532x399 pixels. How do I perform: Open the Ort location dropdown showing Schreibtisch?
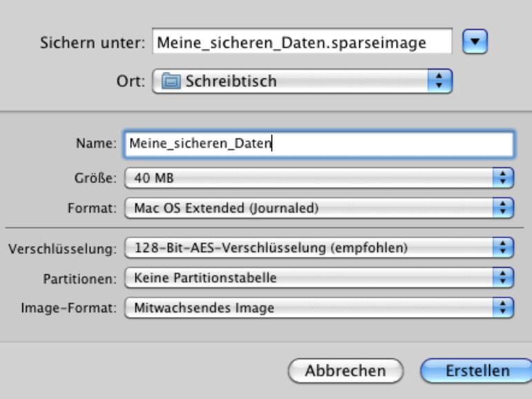301,81
